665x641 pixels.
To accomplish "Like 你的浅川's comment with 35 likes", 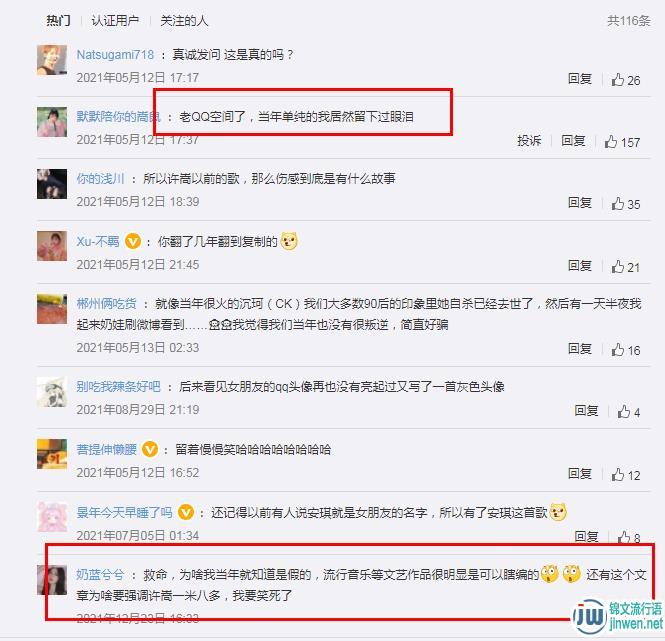I will pyautogui.click(x=618, y=203).
